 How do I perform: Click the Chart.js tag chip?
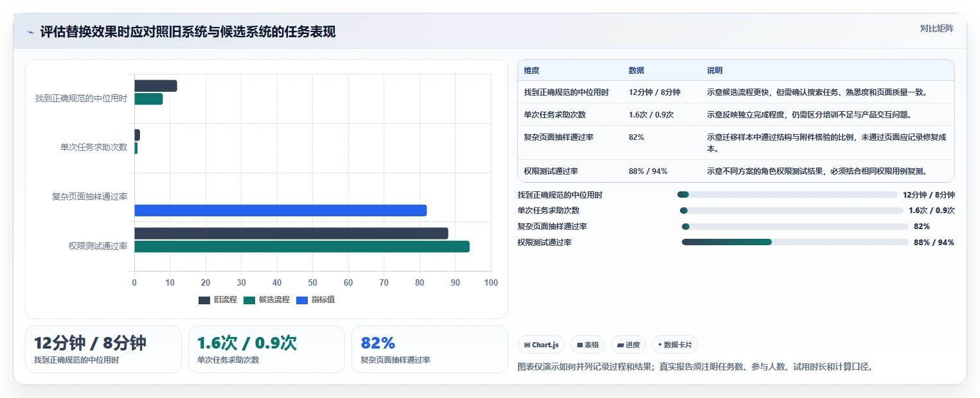541,345
